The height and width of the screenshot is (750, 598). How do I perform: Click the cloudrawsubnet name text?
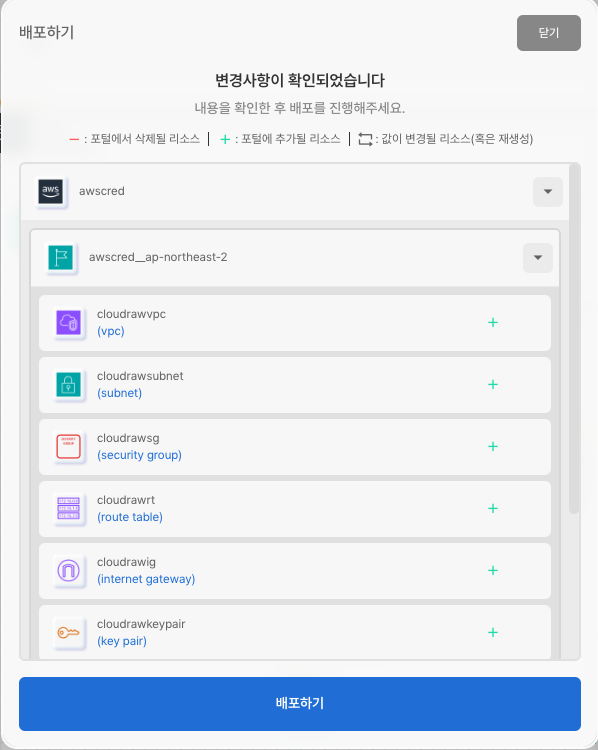click(140, 376)
